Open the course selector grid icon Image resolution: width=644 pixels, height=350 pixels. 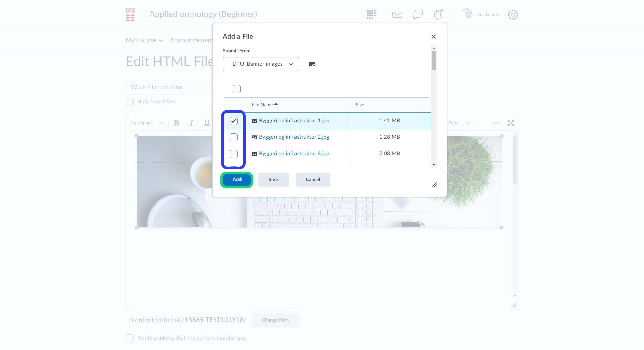[371, 15]
